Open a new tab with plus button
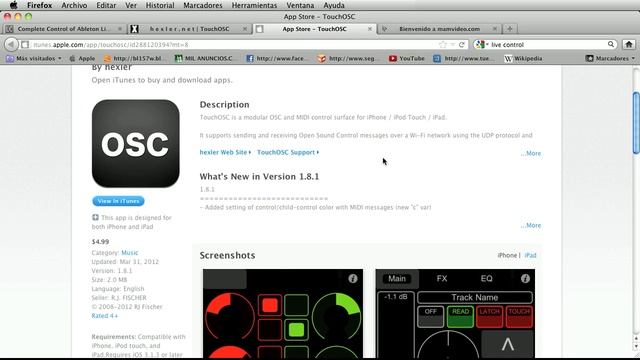The width and height of the screenshot is (640, 360). [510, 29]
